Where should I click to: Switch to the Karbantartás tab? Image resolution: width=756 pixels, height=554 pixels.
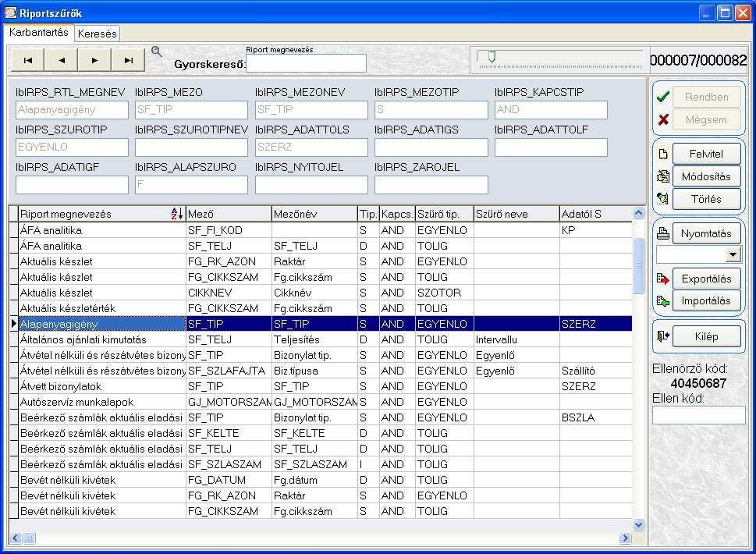(x=38, y=32)
